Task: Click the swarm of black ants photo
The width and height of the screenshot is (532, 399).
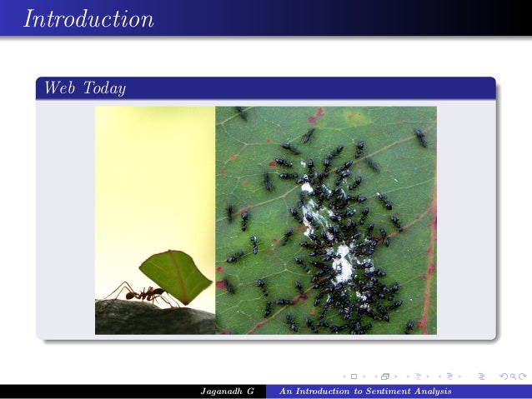Action: pyautogui.click(x=326, y=221)
